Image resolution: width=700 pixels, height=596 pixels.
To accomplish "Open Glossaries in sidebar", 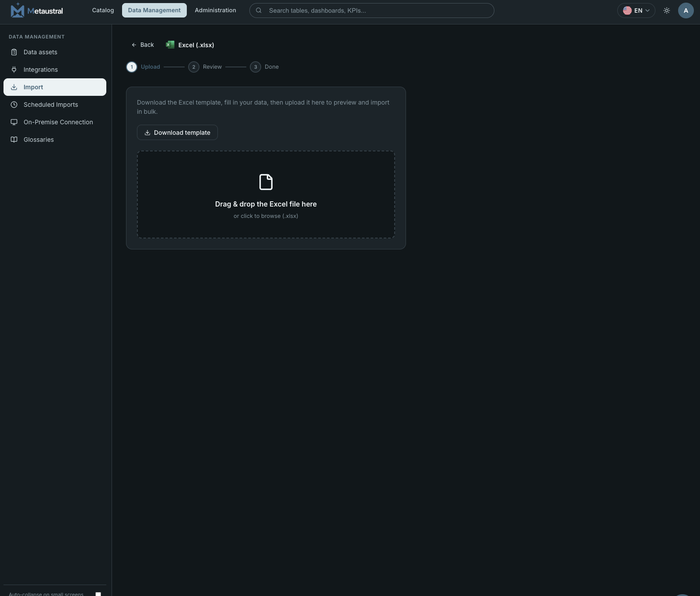I will tap(55, 140).
